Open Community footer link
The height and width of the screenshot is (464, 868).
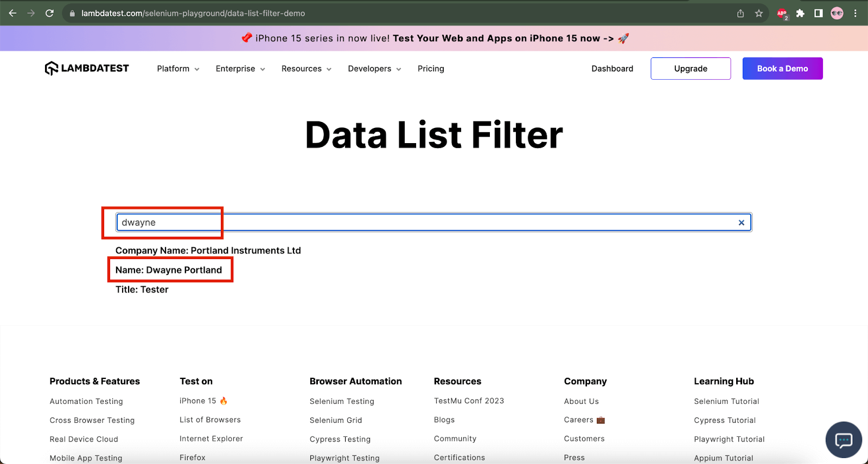(455, 439)
